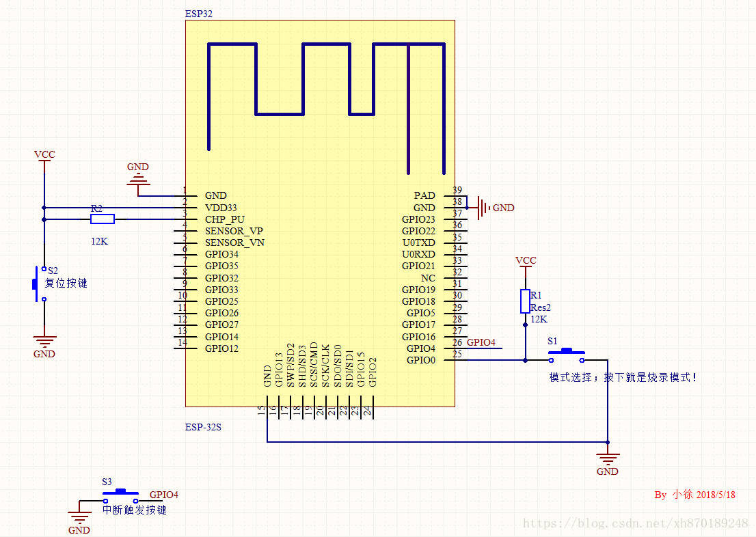This screenshot has width=756, height=537.
Task: Click the vertical SDO/SD0 pin label
Action: pos(338,366)
